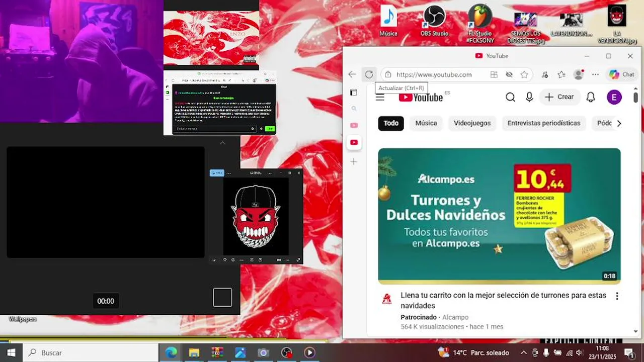Screen dimensions: 644x362
Task: Open network Wi-Fi tray icon
Action: [x=569, y=352]
